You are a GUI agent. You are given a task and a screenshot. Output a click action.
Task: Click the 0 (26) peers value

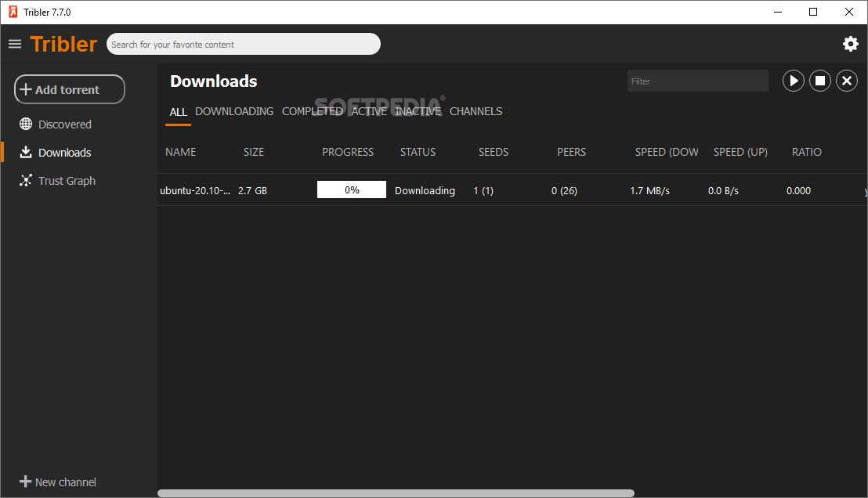click(564, 190)
